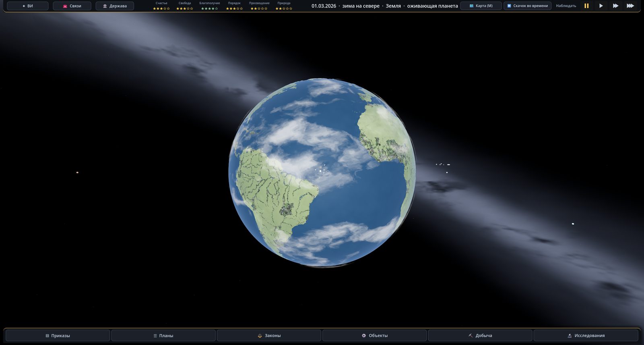Open the Исследования tab
This screenshot has width=644, height=345.
point(586,335)
